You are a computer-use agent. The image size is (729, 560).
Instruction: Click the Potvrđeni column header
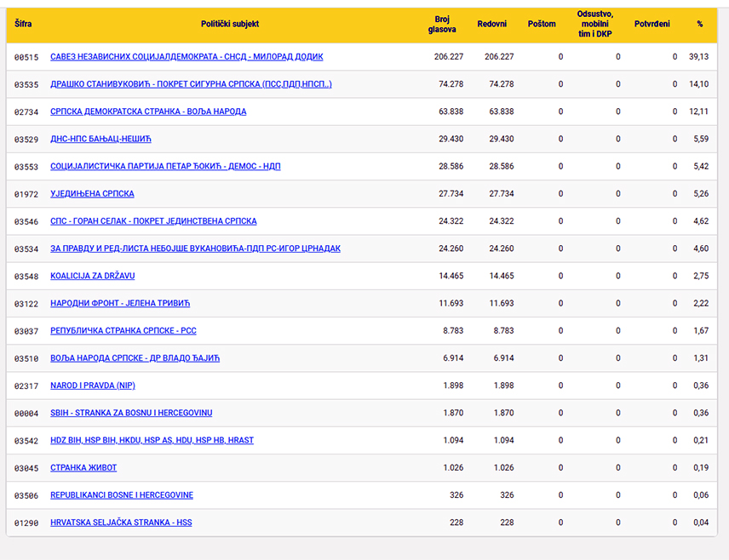tap(652, 24)
